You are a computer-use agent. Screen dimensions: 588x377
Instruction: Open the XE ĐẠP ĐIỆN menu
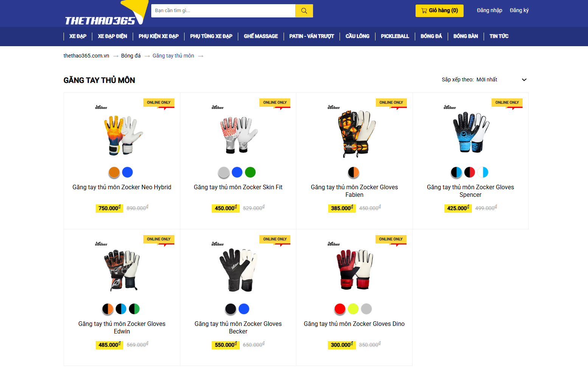point(112,36)
